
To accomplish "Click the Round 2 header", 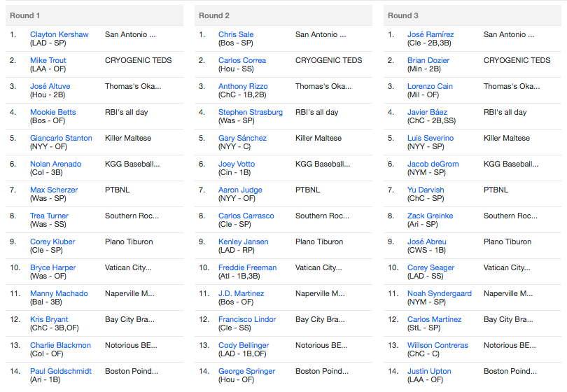I will (283, 15).
